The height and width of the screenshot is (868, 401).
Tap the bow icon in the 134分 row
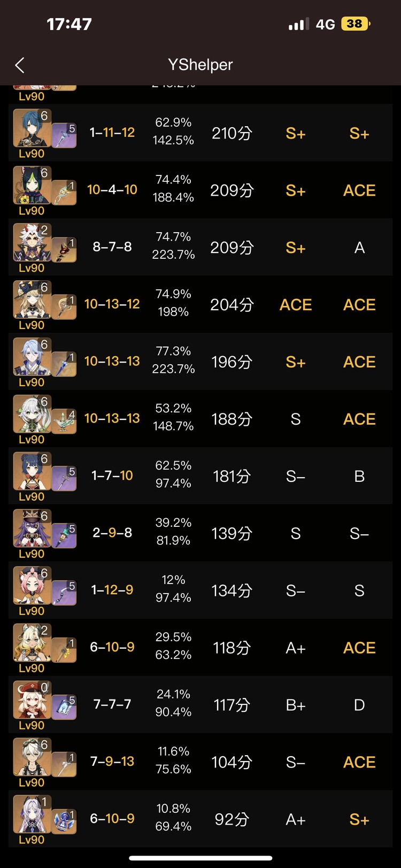point(64,593)
